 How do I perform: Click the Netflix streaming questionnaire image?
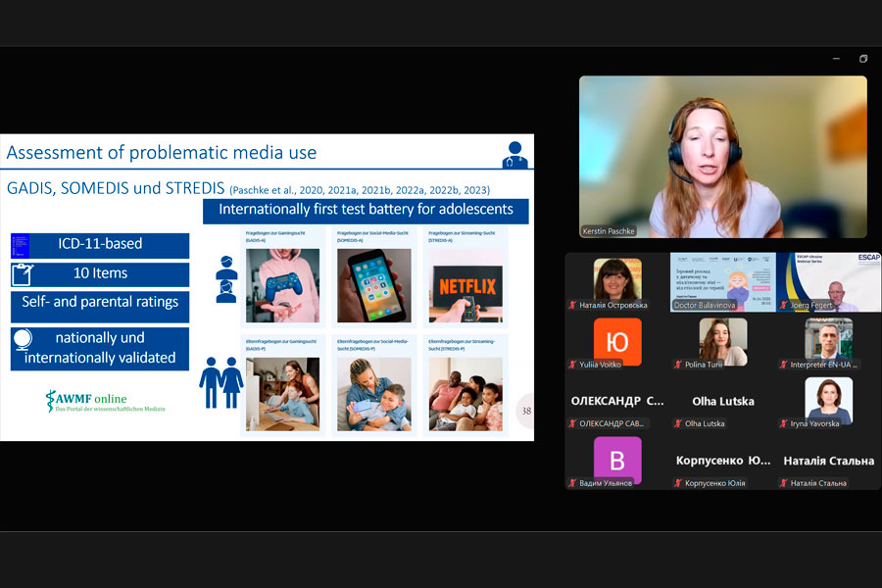pyautogui.click(x=465, y=285)
